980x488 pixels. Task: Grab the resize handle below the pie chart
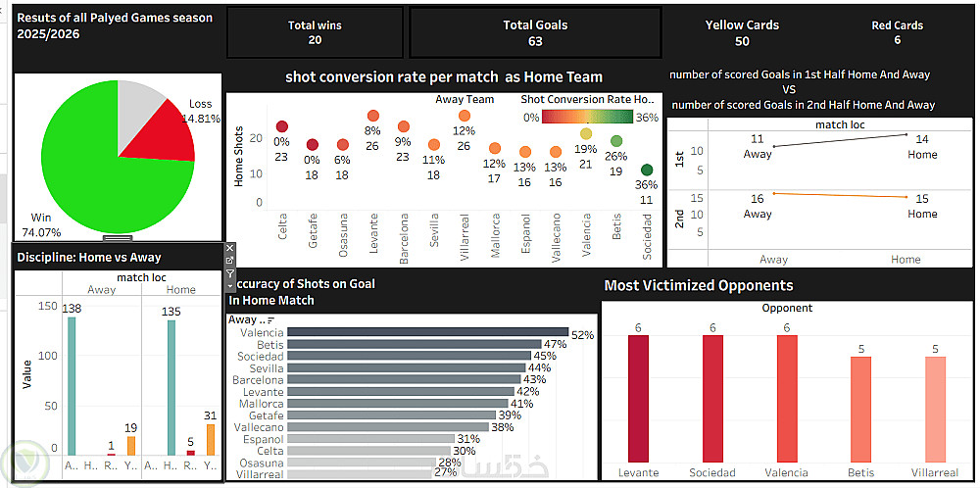[x=118, y=238]
